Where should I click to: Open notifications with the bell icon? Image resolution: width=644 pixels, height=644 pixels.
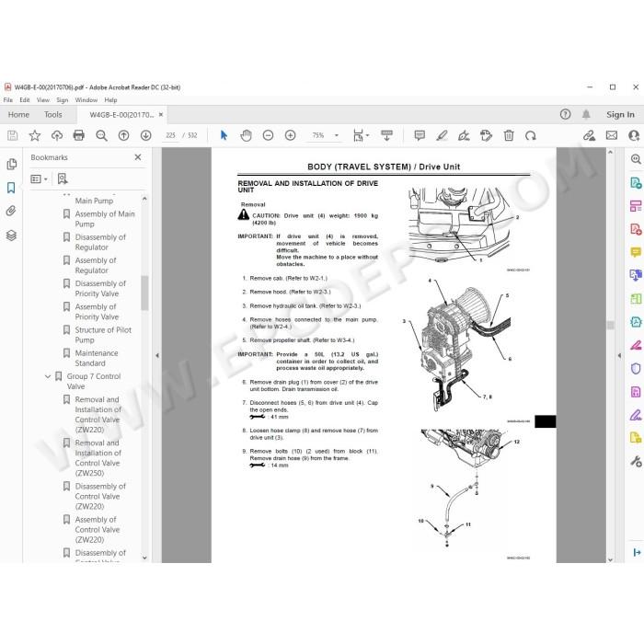pyautogui.click(x=586, y=114)
